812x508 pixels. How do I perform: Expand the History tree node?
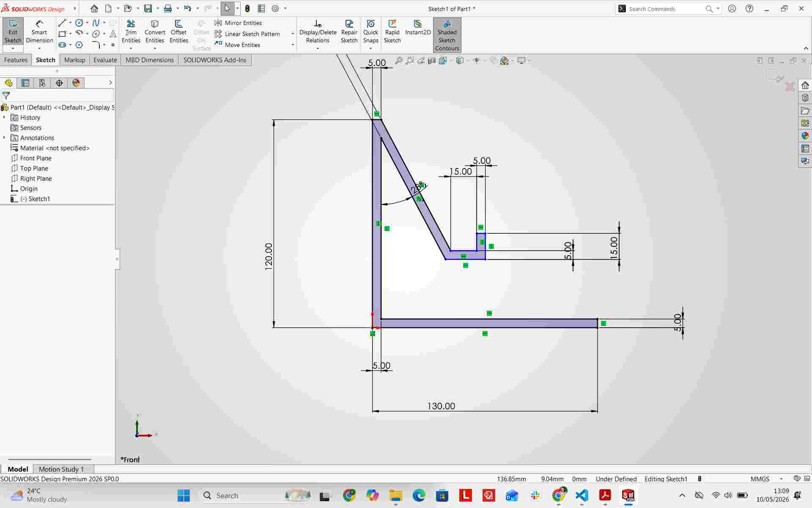coord(4,117)
